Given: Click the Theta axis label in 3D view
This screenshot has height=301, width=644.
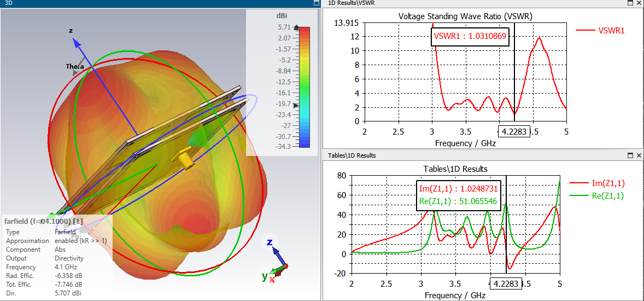Looking at the screenshot, I should (x=75, y=67).
